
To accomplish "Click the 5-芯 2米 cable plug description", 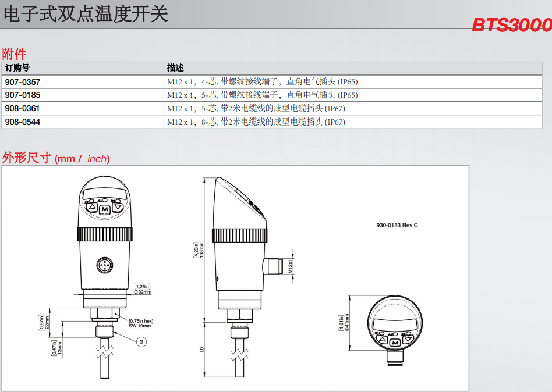I will (x=256, y=108).
